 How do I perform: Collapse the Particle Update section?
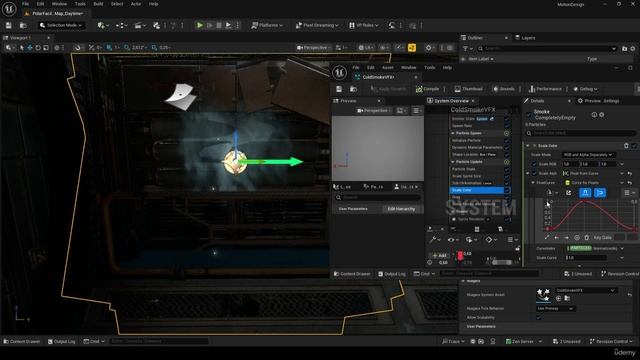coord(453,162)
